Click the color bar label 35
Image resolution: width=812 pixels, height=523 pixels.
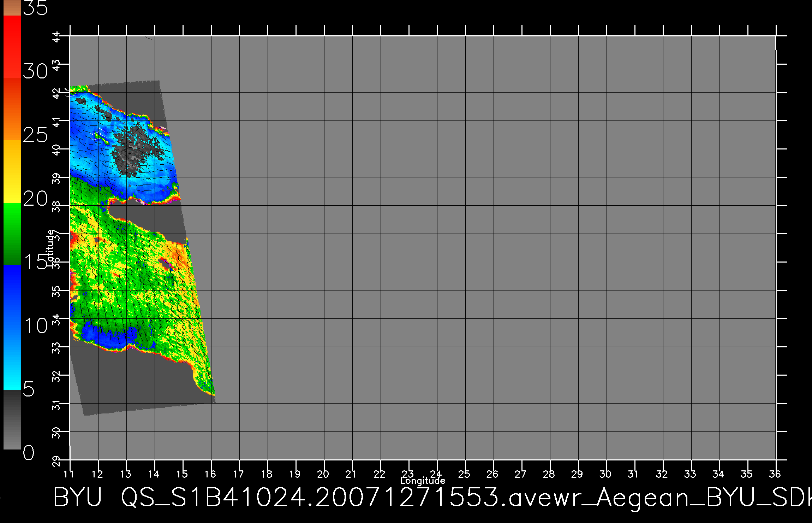tap(35, 7)
